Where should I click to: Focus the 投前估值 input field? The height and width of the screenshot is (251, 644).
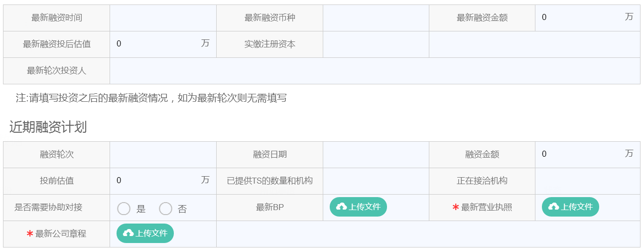[155, 181]
